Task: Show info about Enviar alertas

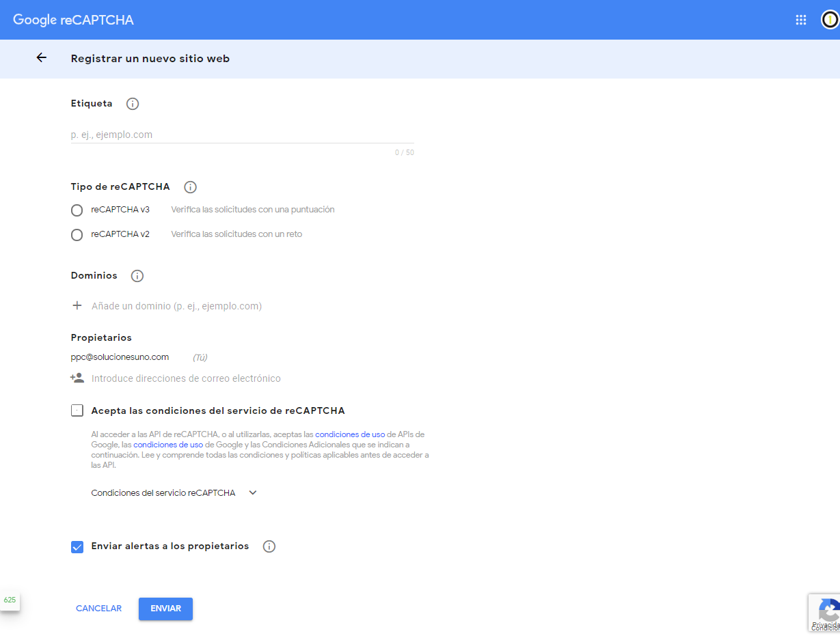Action: [x=269, y=546]
